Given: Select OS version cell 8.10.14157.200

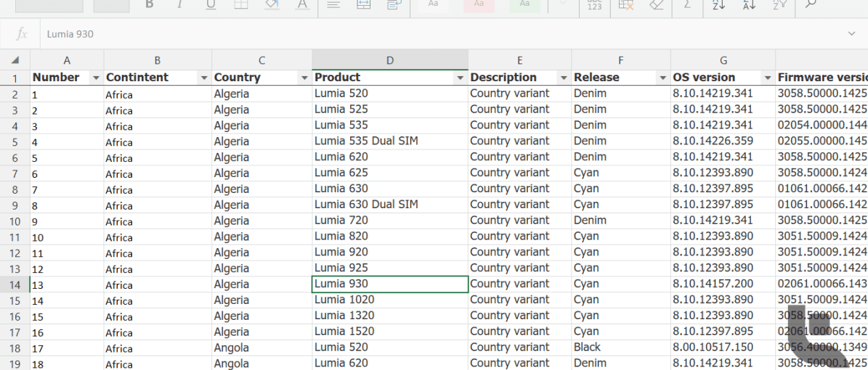Looking at the screenshot, I should pyautogui.click(x=723, y=285).
